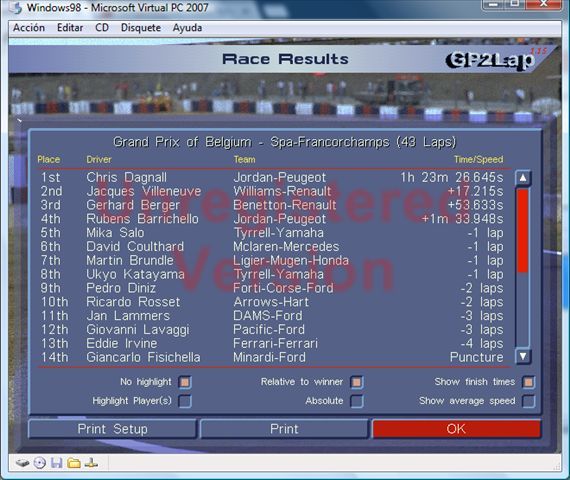This screenshot has width=570, height=480.
Task: Click the Puncture retirement status
Action: (477, 357)
